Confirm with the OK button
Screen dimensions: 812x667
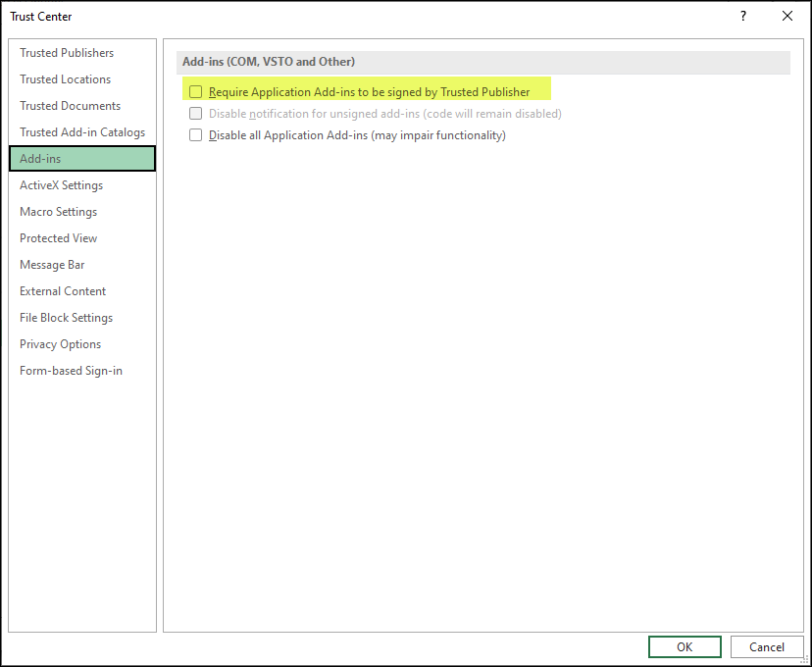(685, 646)
